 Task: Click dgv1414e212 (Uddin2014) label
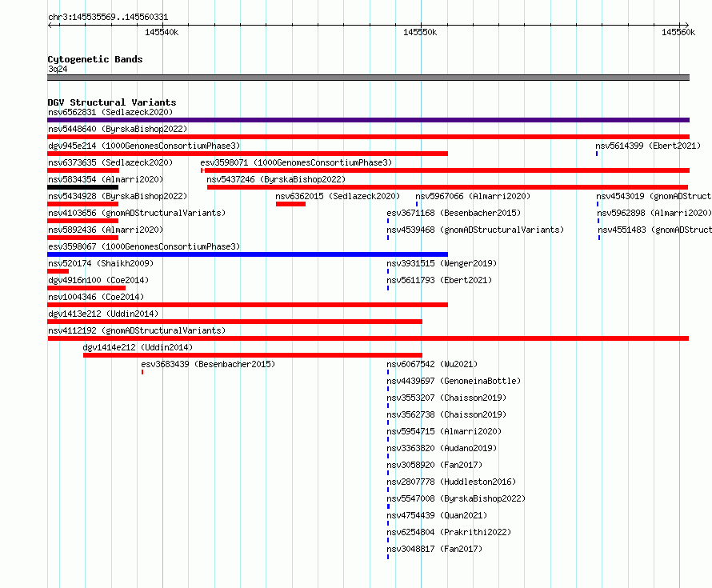click(138, 347)
